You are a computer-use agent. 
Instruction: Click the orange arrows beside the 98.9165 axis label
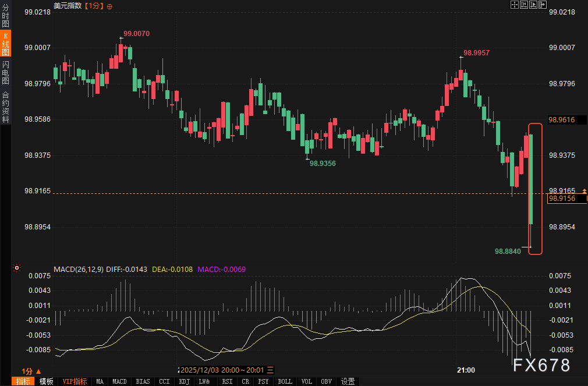585,191
